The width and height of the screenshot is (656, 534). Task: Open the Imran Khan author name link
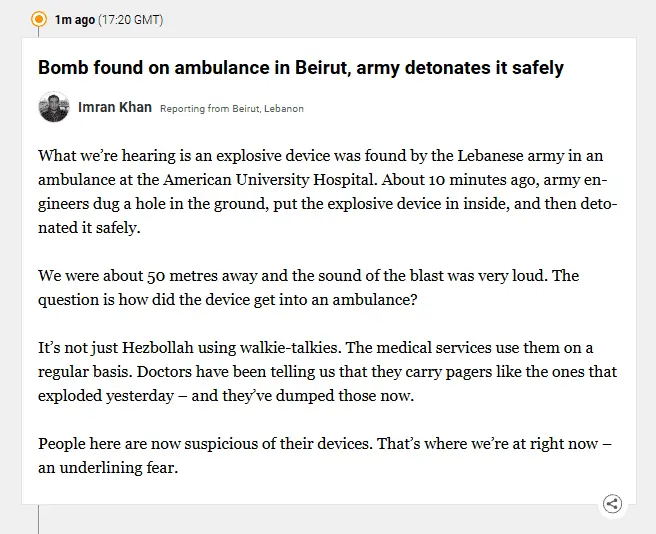(x=115, y=107)
